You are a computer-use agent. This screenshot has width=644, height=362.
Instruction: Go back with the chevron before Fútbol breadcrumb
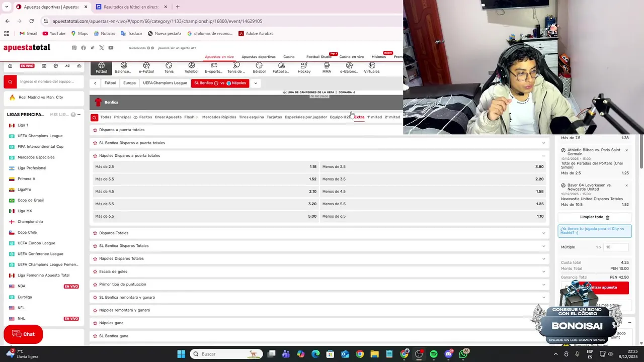[95, 83]
